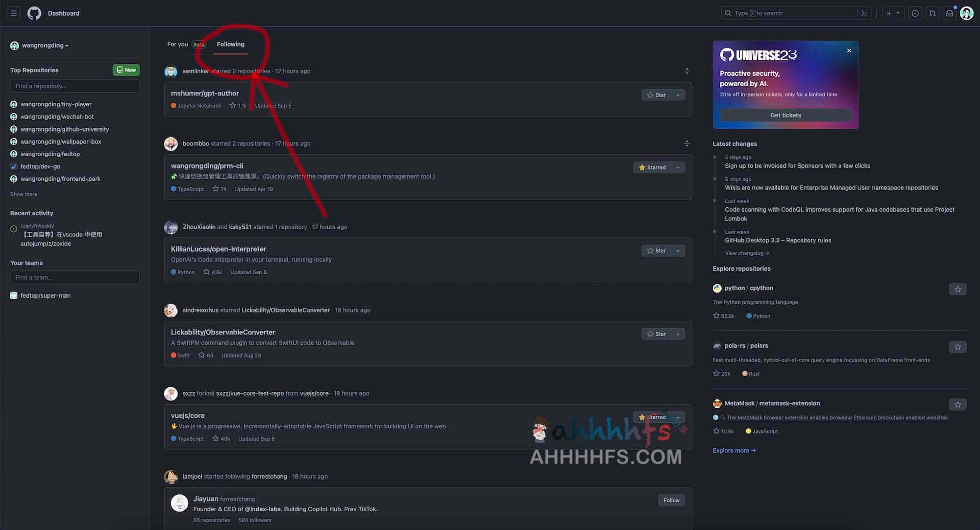Click Show more repositories link in sidebar

(x=24, y=194)
